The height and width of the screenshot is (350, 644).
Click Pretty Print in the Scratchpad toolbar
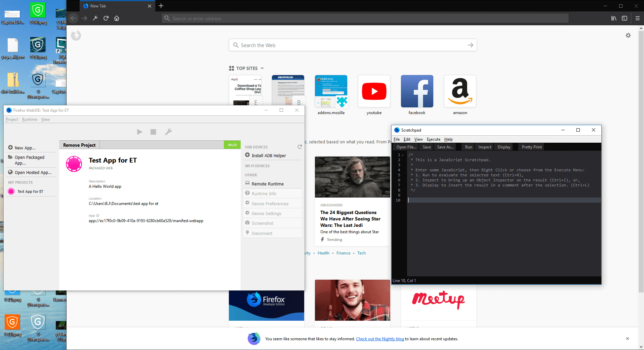point(531,147)
